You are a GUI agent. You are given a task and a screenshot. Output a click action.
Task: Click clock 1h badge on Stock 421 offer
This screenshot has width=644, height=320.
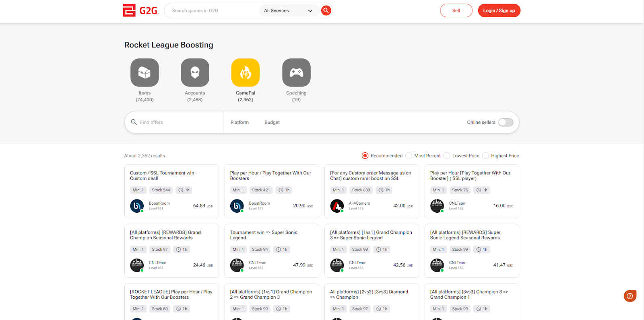(x=284, y=190)
